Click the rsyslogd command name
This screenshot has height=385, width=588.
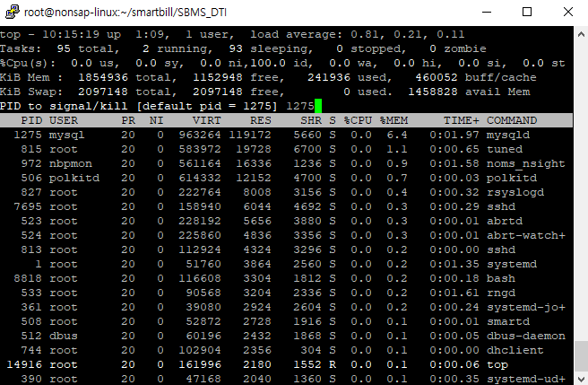[x=515, y=192]
